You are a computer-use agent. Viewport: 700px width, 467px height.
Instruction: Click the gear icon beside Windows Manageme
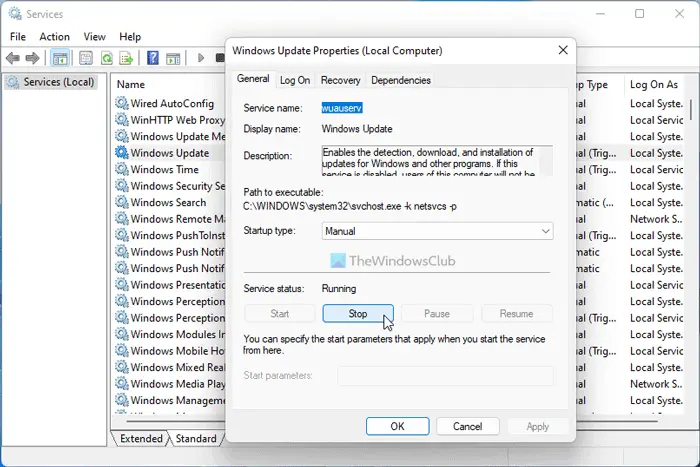coord(122,400)
